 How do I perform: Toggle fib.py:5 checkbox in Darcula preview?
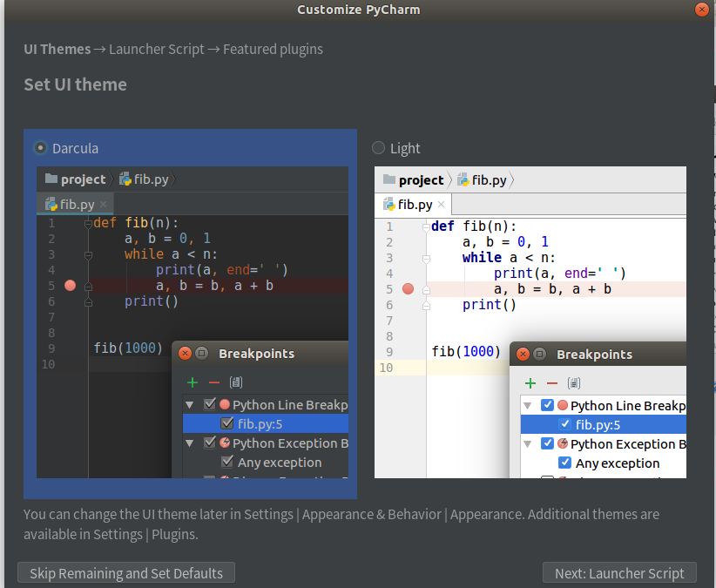click(x=227, y=423)
